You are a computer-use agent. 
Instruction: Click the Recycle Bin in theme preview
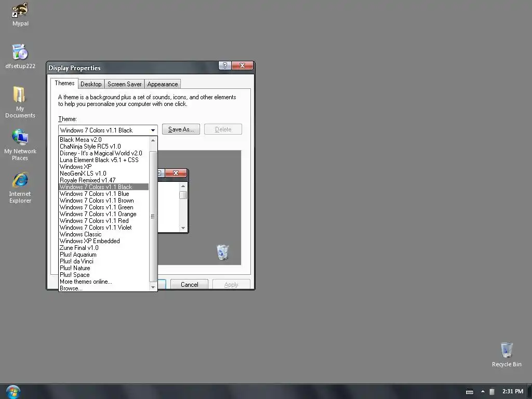222,252
